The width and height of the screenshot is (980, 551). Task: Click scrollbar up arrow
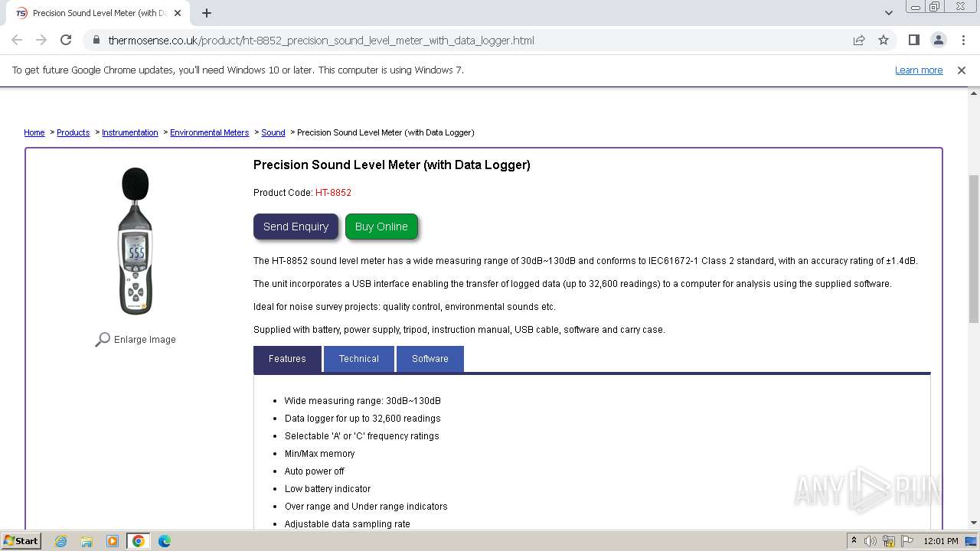point(973,93)
